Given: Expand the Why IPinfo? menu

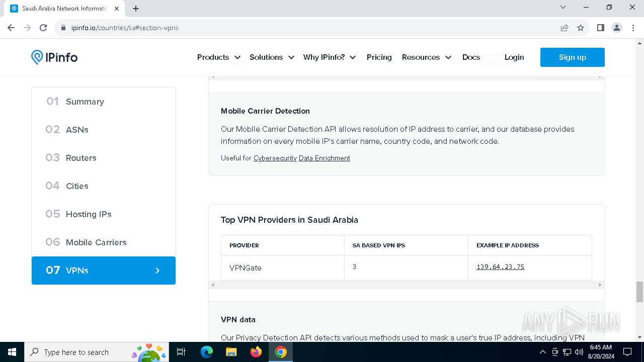Looking at the screenshot, I should point(329,57).
